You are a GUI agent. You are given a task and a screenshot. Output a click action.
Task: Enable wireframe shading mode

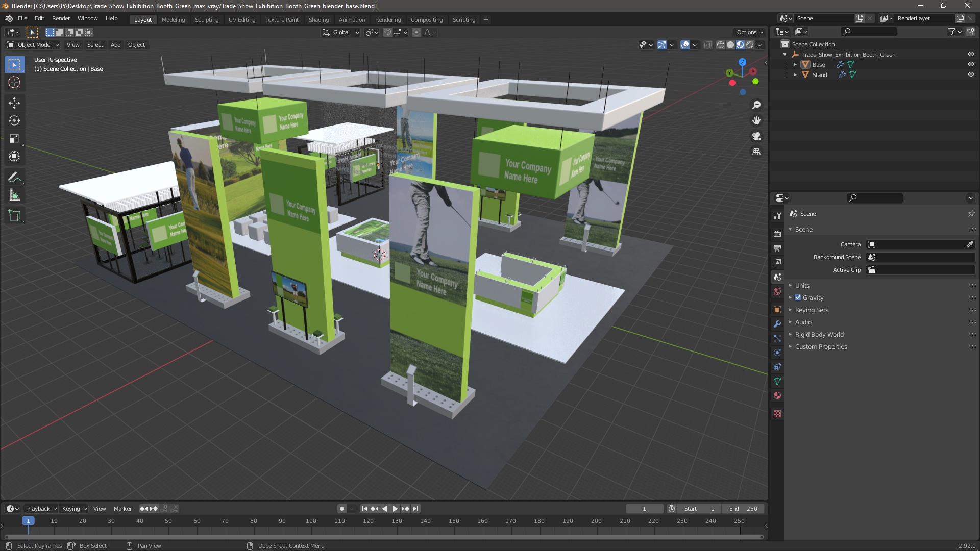point(721,45)
